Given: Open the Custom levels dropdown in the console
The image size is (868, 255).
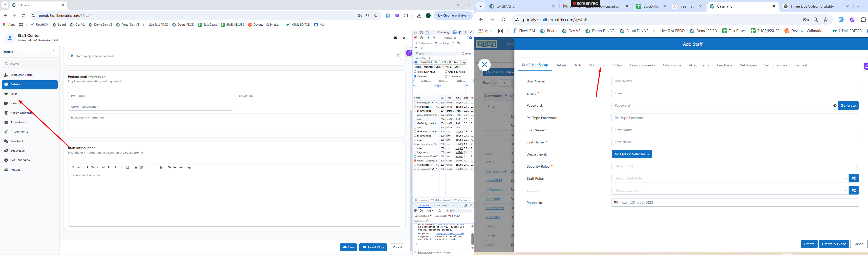Looking at the screenshot, I should pos(423,216).
